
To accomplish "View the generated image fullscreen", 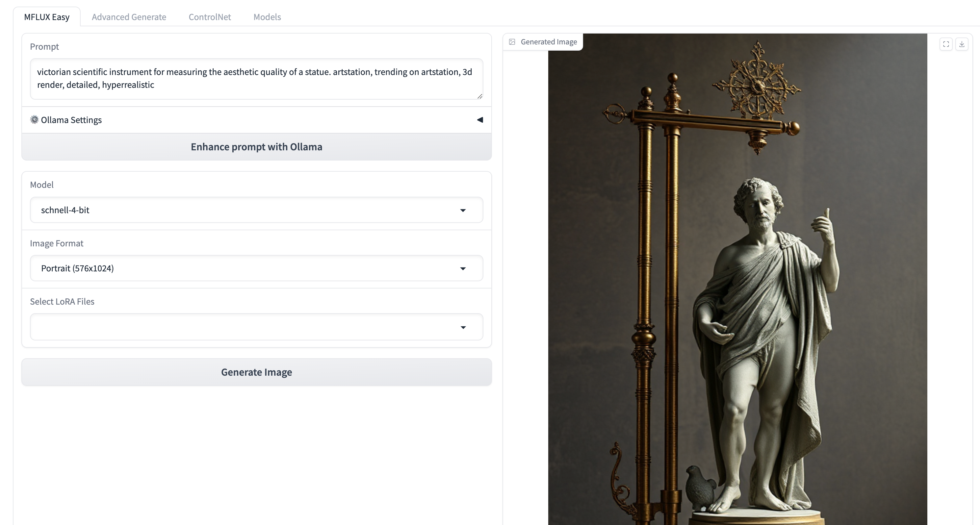I will pos(946,44).
